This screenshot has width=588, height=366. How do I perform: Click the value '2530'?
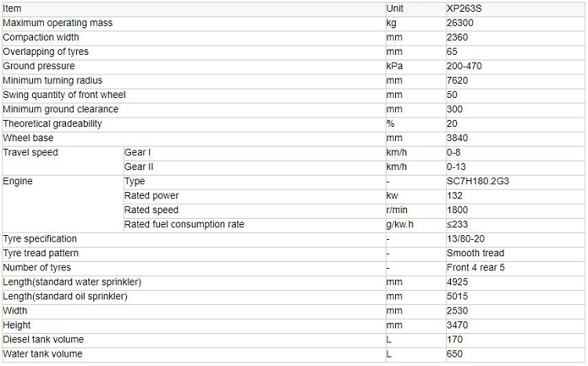click(x=457, y=311)
